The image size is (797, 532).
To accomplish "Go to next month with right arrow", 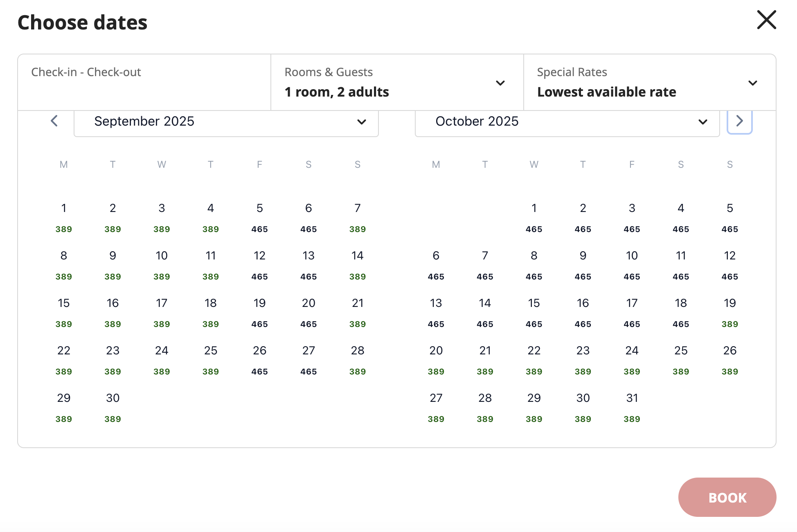I will click(x=739, y=121).
